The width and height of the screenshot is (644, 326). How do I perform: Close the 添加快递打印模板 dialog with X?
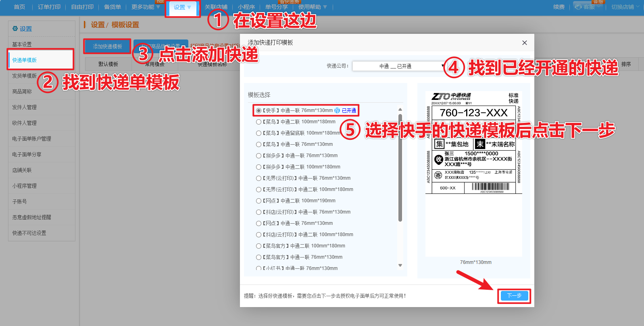524,43
